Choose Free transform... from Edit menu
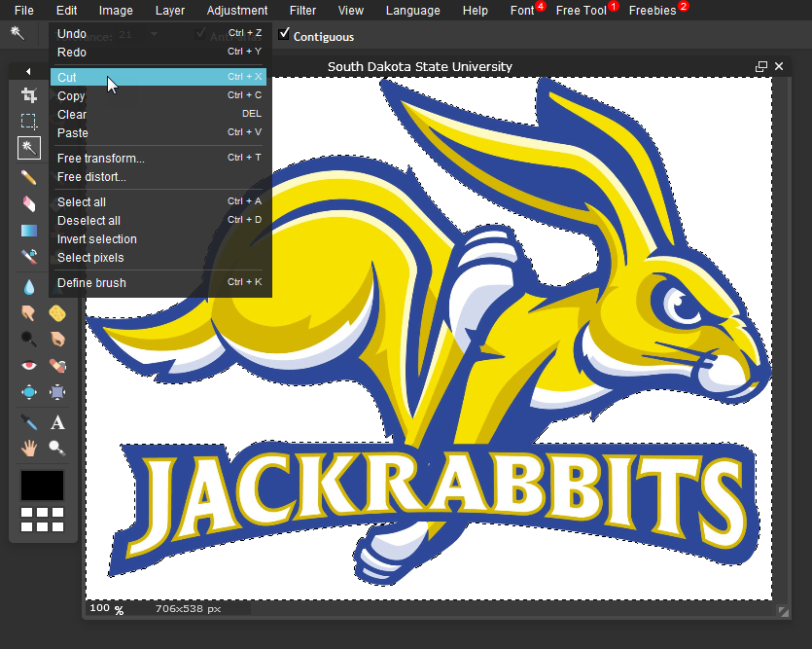Screen dimensions: 812x649 click(101, 159)
